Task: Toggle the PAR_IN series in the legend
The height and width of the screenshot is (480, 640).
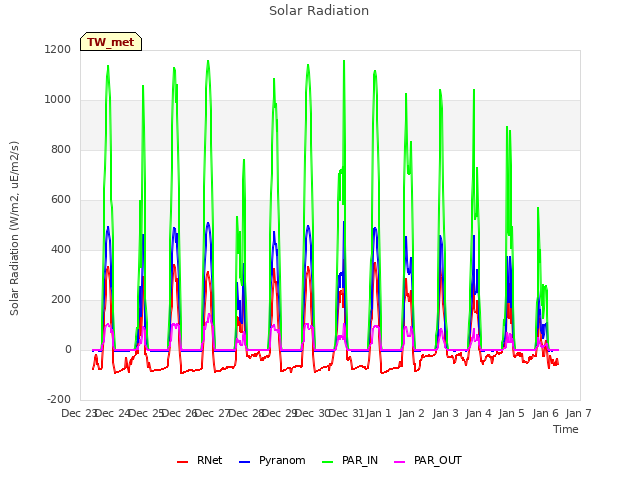Action: (350, 460)
